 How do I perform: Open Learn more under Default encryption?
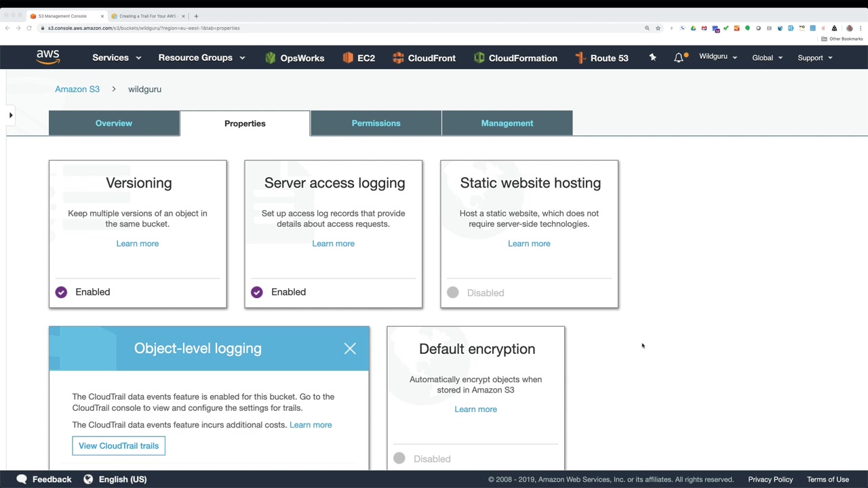(475, 409)
